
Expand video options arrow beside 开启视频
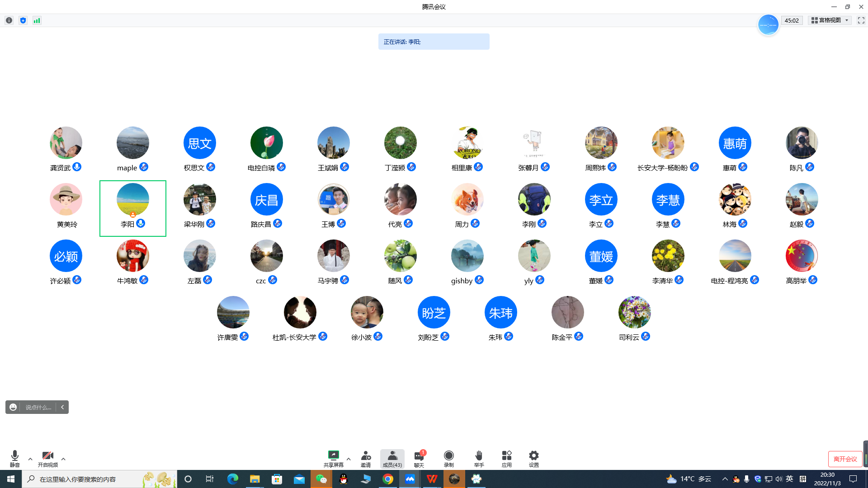click(x=63, y=459)
